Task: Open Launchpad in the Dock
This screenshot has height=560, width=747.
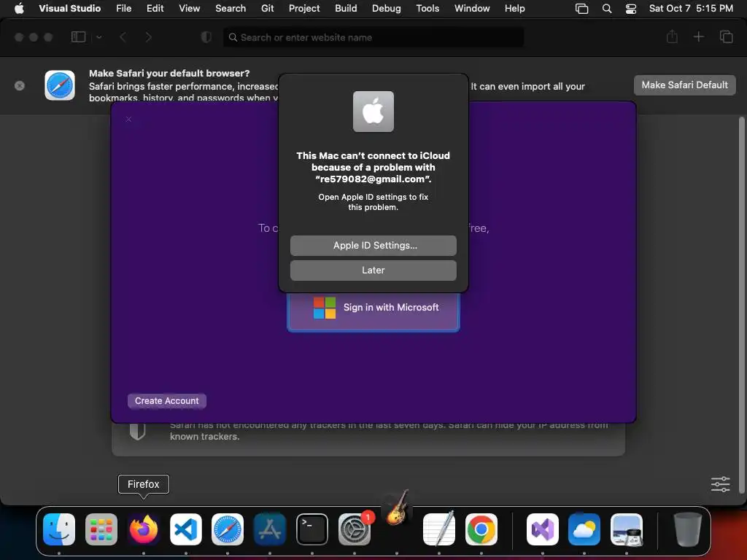Action: pyautogui.click(x=101, y=529)
